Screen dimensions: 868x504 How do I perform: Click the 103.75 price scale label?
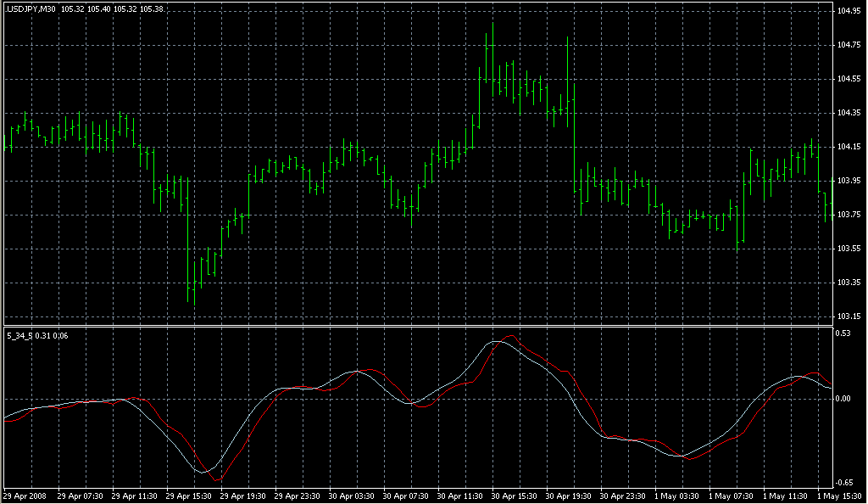(849, 215)
